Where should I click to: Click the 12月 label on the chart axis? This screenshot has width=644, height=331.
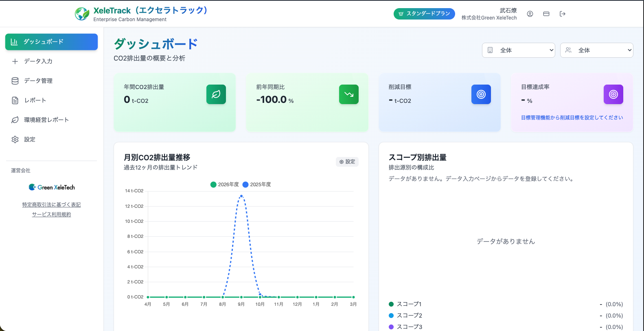tap(297, 304)
